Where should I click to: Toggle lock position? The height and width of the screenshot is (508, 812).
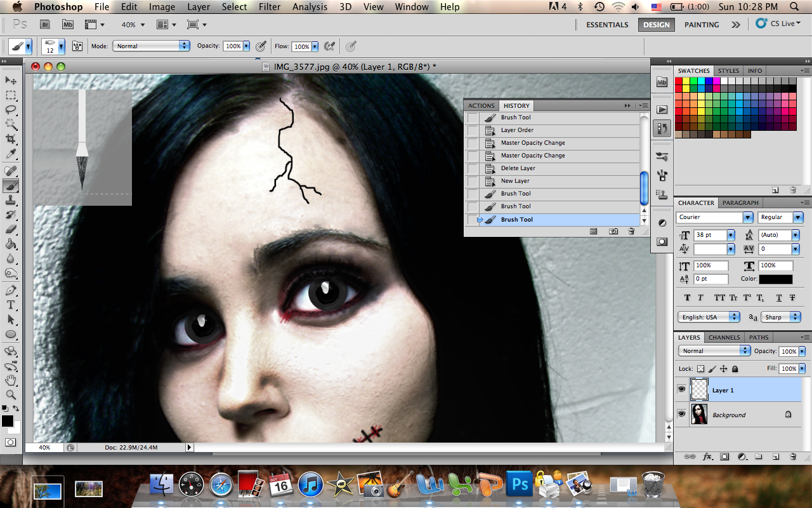[x=723, y=368]
